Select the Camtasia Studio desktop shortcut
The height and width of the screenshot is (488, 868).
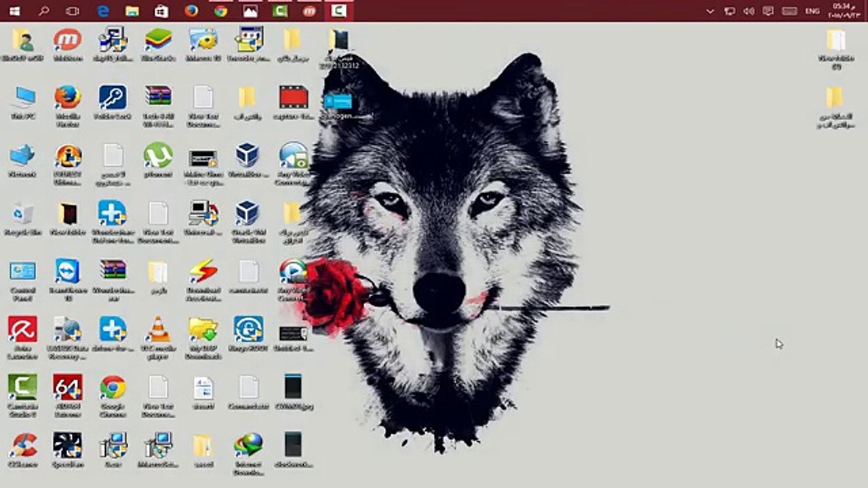[x=22, y=395]
